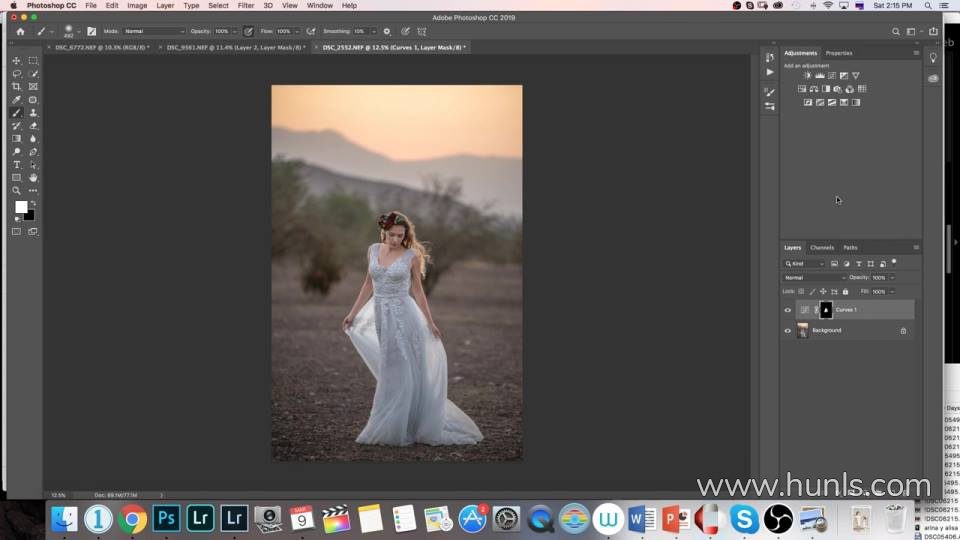The height and width of the screenshot is (540, 960).
Task: Open the Flow slider dropdown
Action: point(297,31)
